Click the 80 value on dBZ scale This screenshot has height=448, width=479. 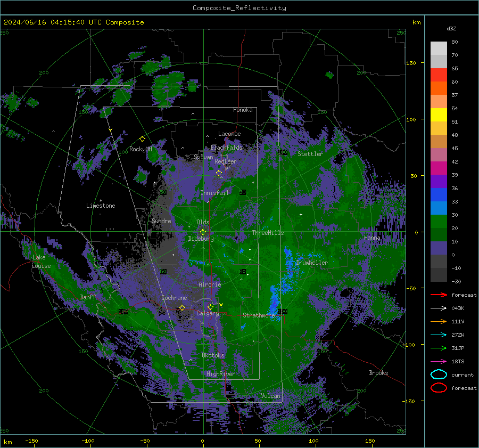[455, 42]
